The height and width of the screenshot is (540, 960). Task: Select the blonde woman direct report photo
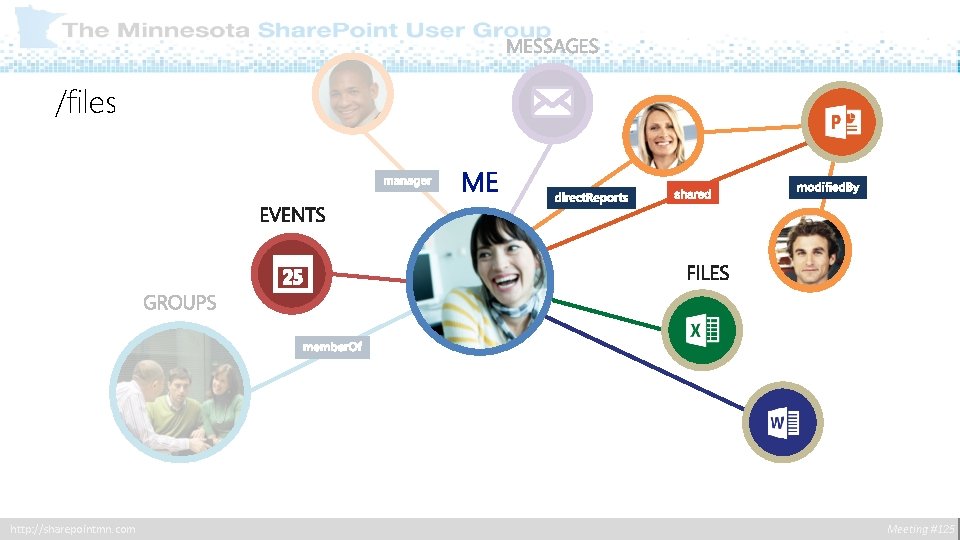[x=663, y=135]
